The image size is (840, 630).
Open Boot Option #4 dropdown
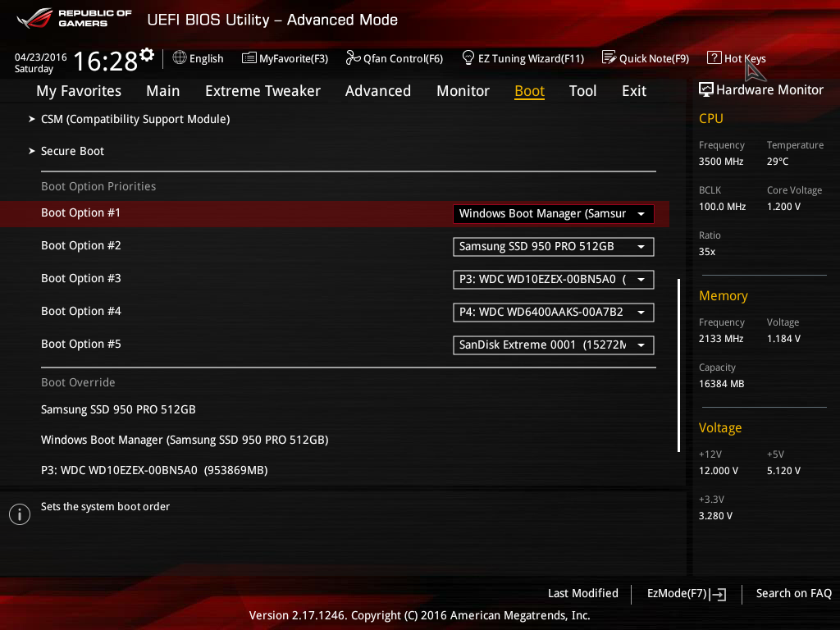[x=554, y=313]
